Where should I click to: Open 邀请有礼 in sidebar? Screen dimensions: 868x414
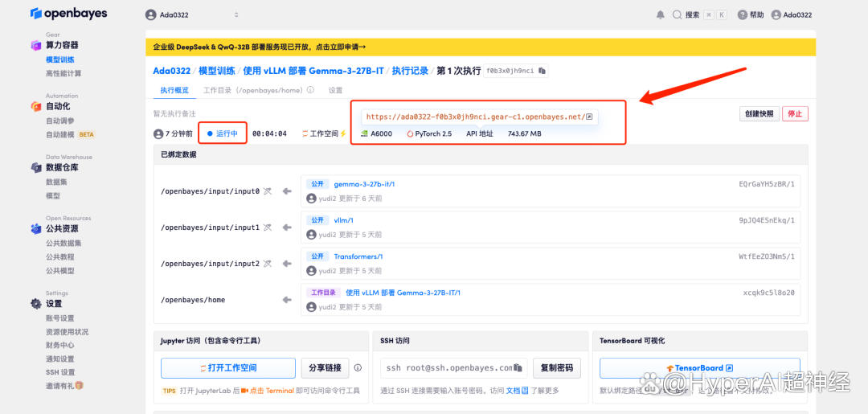65,385
